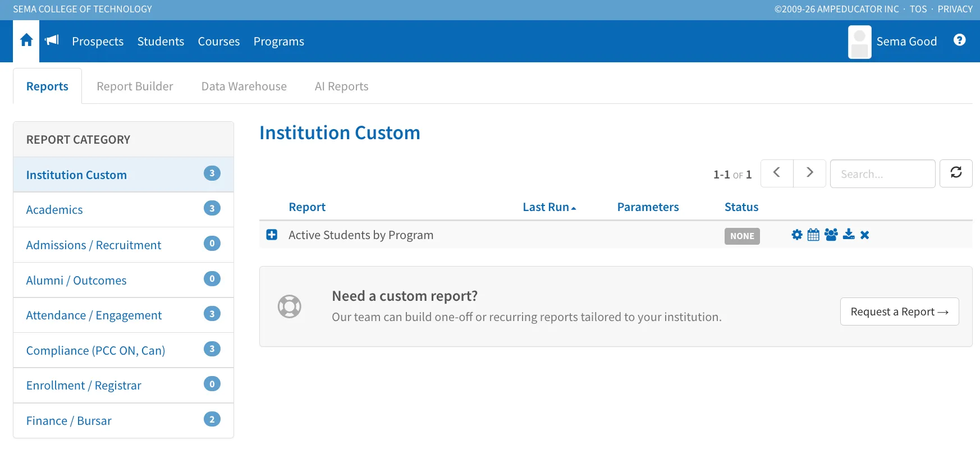Download the Active Students by Program report

tap(849, 235)
